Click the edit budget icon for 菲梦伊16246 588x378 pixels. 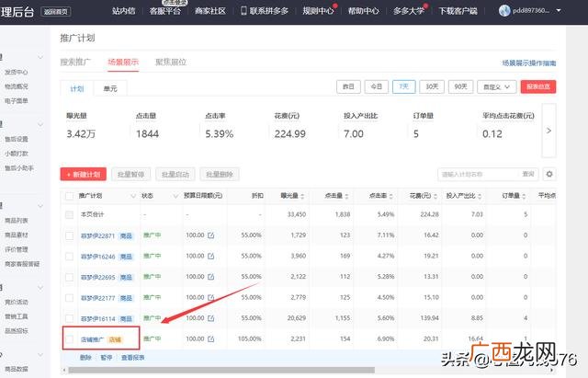(x=210, y=256)
